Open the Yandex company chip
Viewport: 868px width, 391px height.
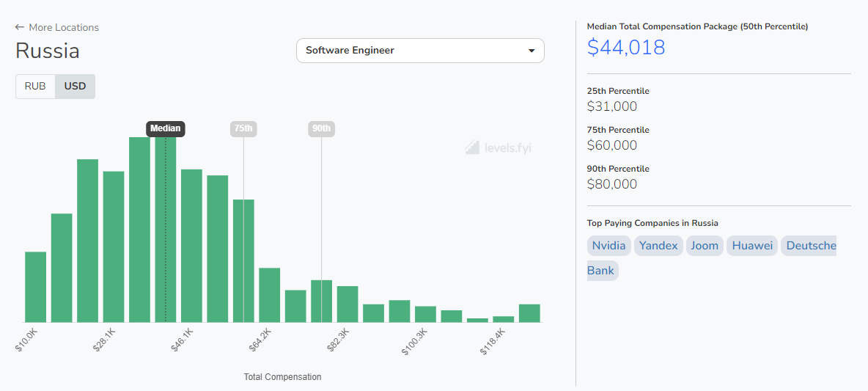(658, 246)
